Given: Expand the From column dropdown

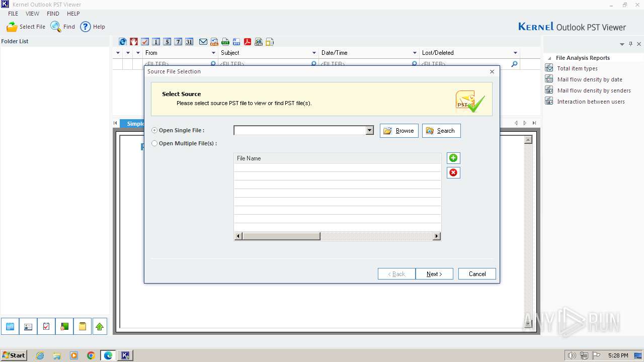Looking at the screenshot, I should (213, 53).
